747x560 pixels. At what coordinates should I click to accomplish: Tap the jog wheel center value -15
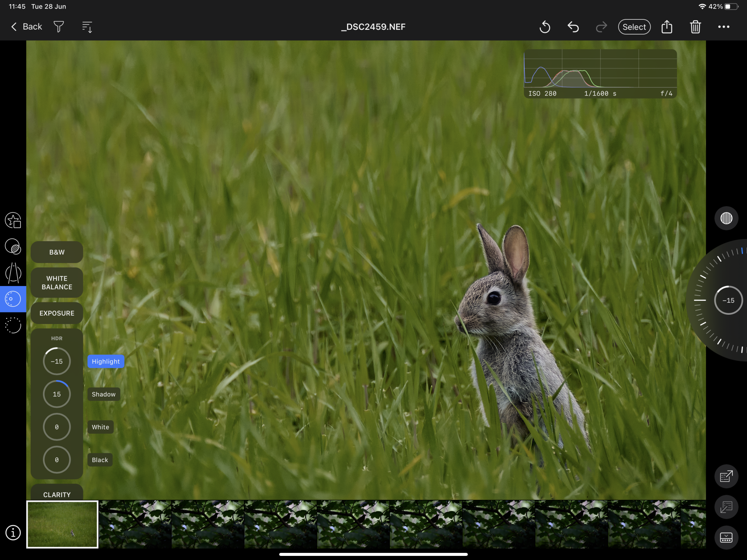click(x=728, y=301)
